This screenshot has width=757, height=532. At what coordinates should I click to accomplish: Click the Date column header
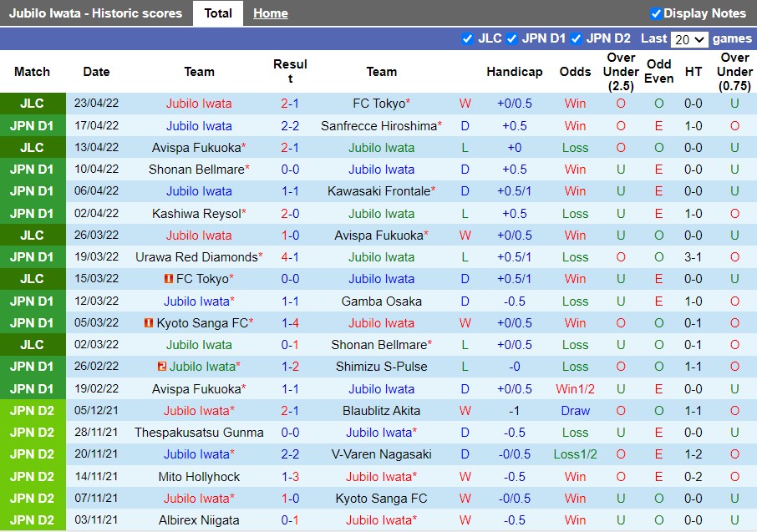[96, 72]
